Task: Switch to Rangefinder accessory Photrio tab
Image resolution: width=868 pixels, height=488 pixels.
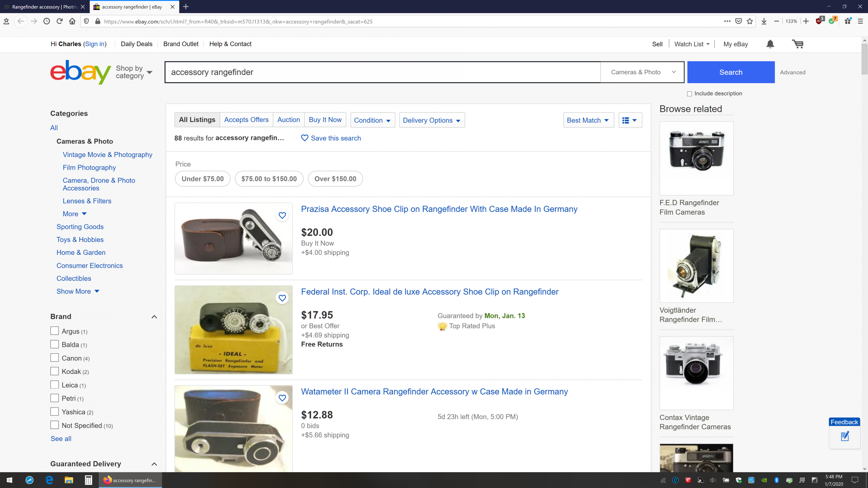Action: (x=45, y=7)
